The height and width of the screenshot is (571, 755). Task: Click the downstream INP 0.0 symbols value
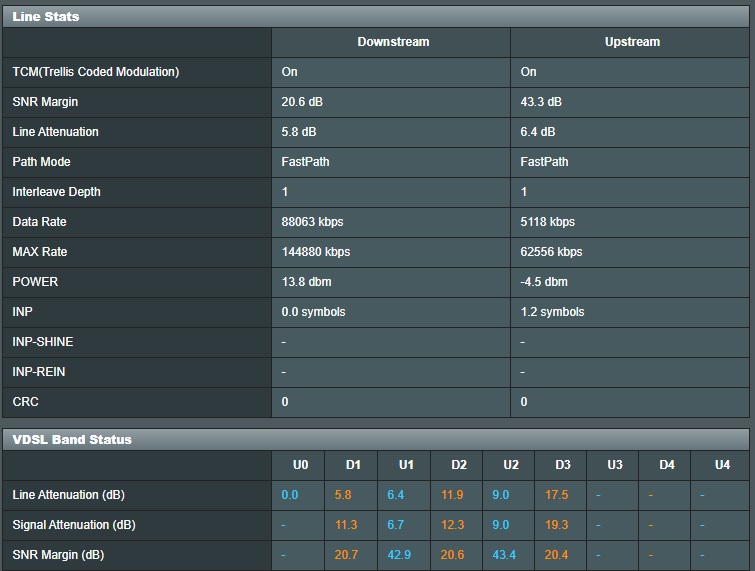313,311
